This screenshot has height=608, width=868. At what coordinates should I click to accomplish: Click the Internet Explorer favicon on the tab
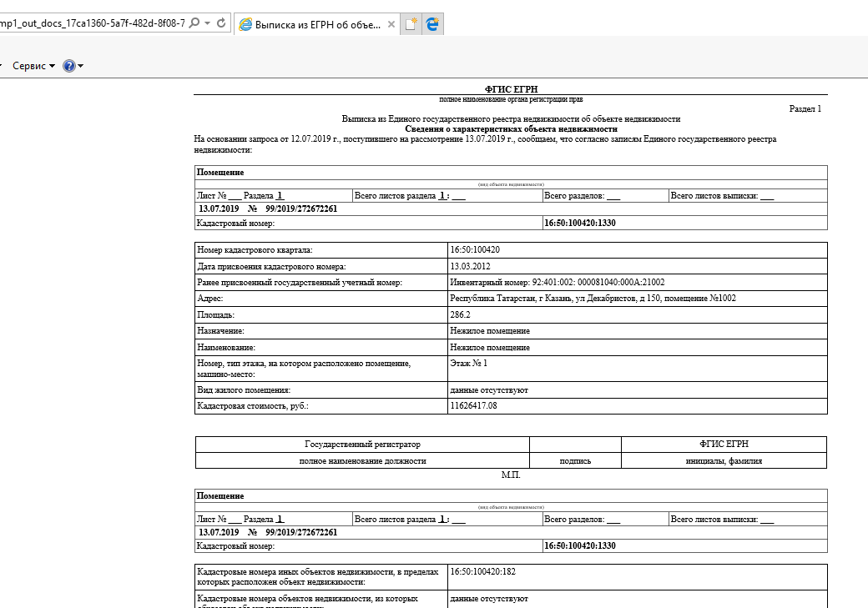pyautogui.click(x=245, y=25)
